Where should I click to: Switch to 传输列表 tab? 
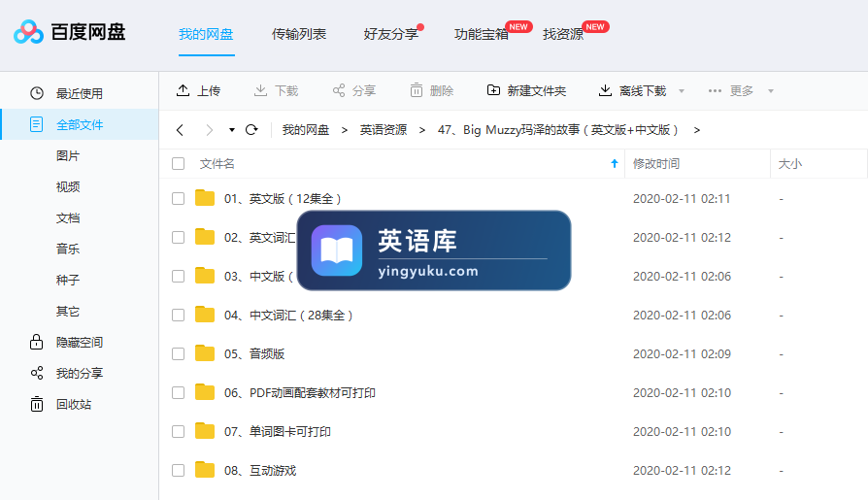click(299, 34)
